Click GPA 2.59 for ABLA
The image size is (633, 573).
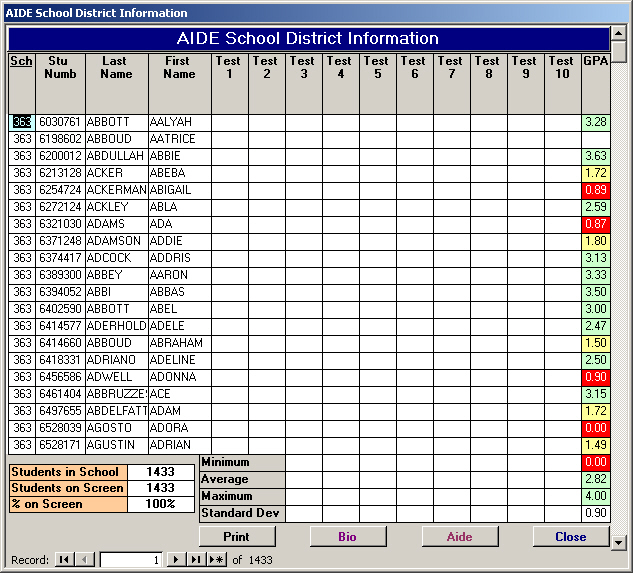pos(595,207)
